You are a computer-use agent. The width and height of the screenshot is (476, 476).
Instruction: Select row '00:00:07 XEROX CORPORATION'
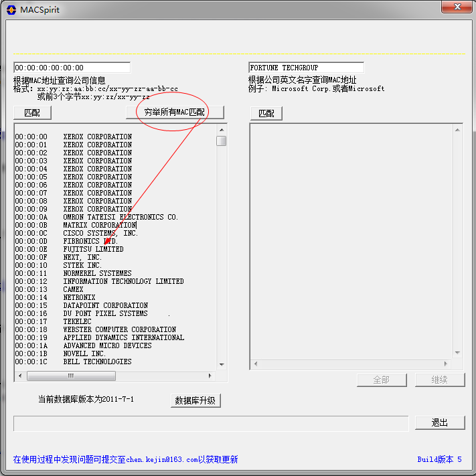(74, 193)
